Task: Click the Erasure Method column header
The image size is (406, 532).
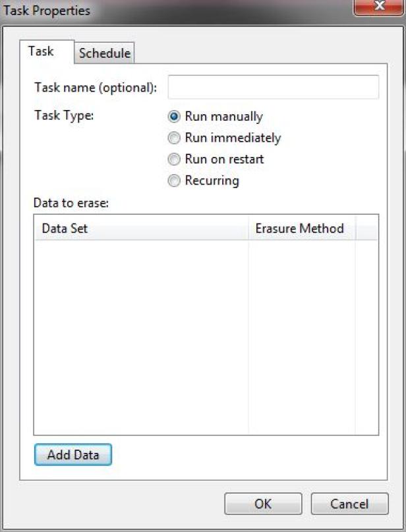Action: click(302, 228)
